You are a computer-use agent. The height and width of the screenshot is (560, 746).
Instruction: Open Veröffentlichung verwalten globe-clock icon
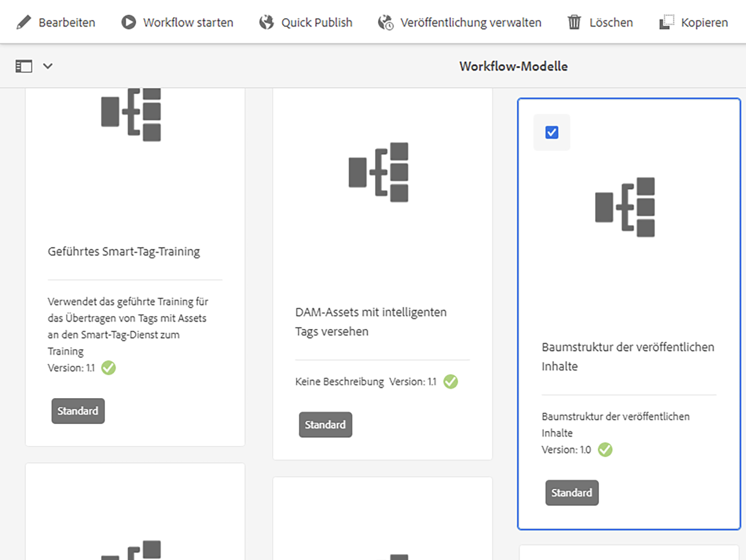pyautogui.click(x=385, y=22)
